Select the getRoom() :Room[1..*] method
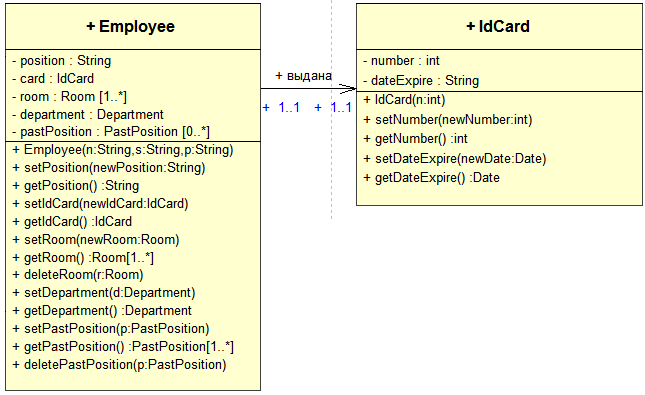Screen dimensions: 645x395 tap(83, 258)
